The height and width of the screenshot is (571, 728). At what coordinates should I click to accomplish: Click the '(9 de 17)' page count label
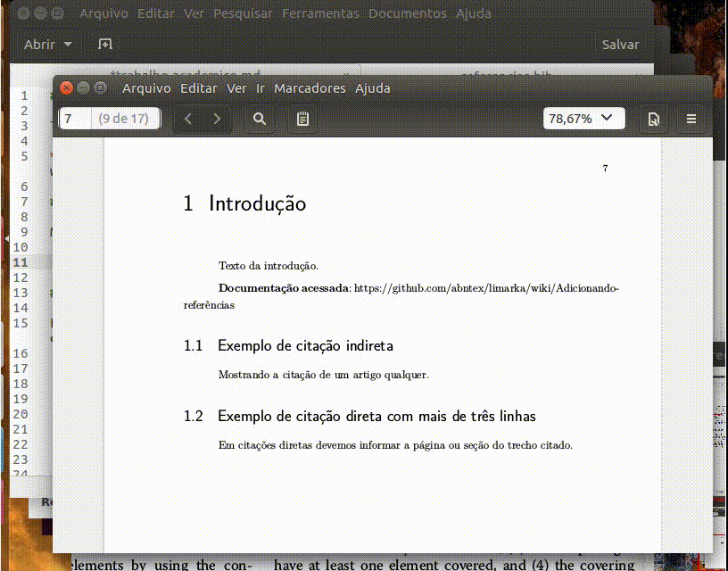[123, 119]
